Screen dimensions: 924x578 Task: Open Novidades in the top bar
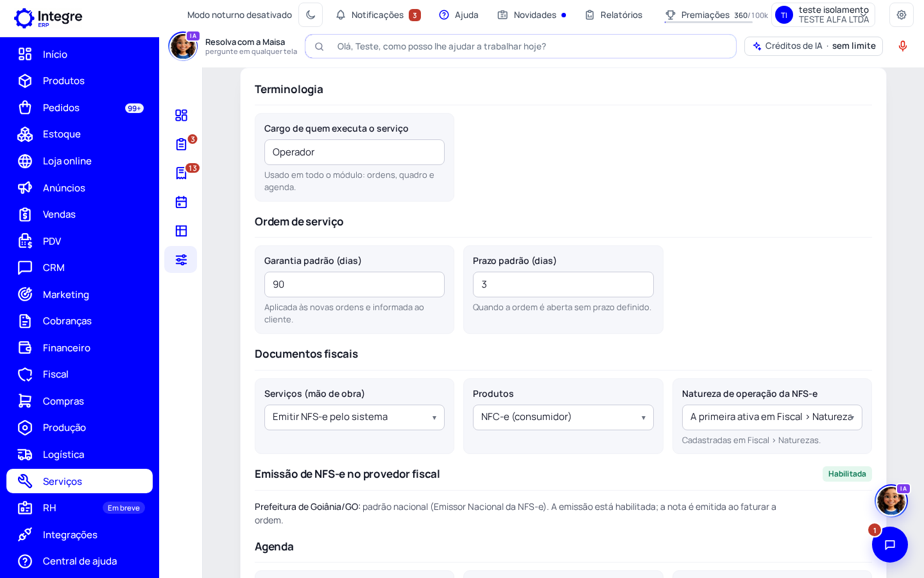pyautogui.click(x=532, y=15)
